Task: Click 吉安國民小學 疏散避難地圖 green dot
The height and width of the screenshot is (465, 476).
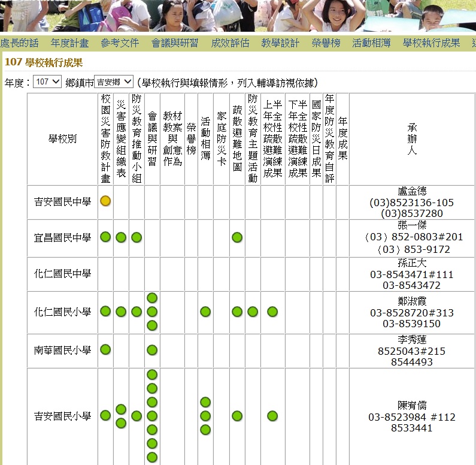Action: (x=237, y=416)
